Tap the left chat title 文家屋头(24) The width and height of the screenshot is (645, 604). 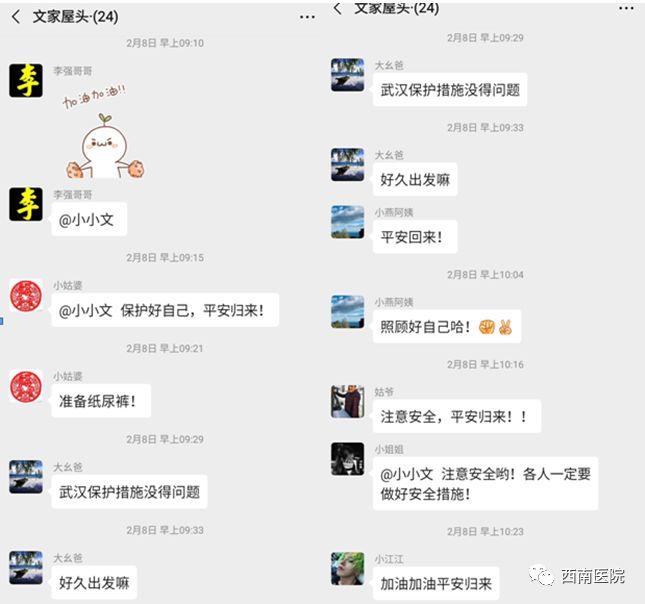pos(75,17)
